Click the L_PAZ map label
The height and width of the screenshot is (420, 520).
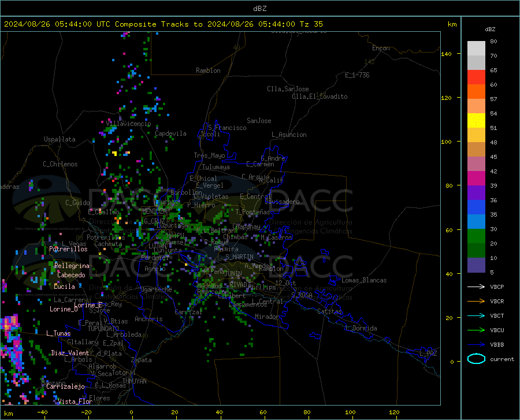(428, 354)
